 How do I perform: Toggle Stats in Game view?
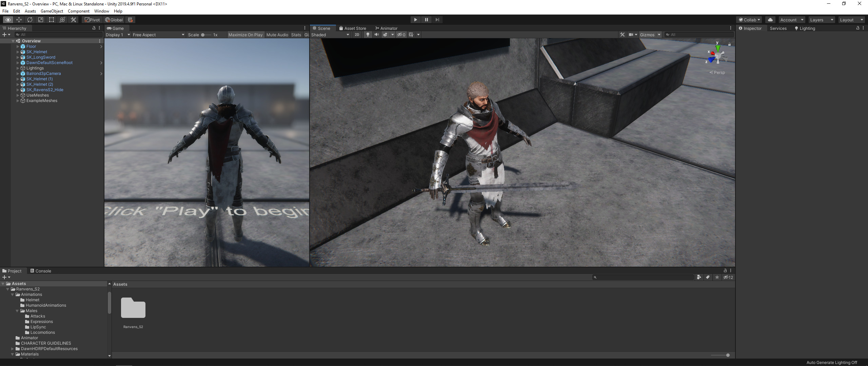[x=296, y=35]
